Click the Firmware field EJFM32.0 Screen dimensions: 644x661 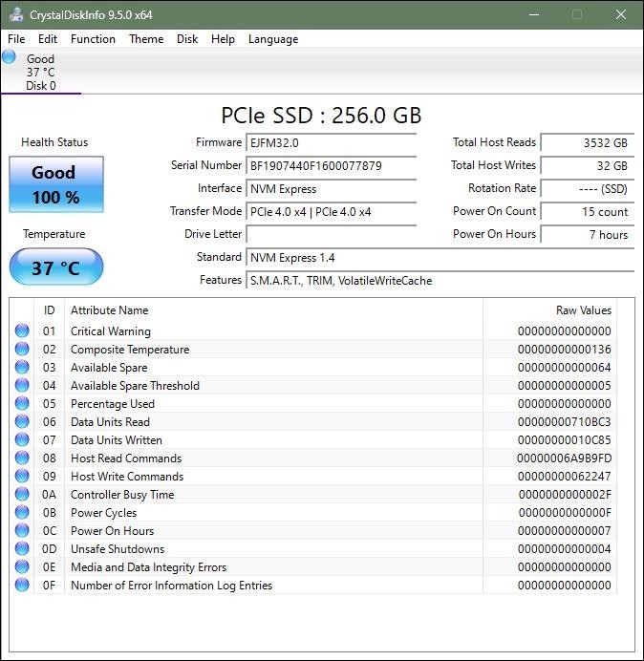pyautogui.click(x=331, y=143)
